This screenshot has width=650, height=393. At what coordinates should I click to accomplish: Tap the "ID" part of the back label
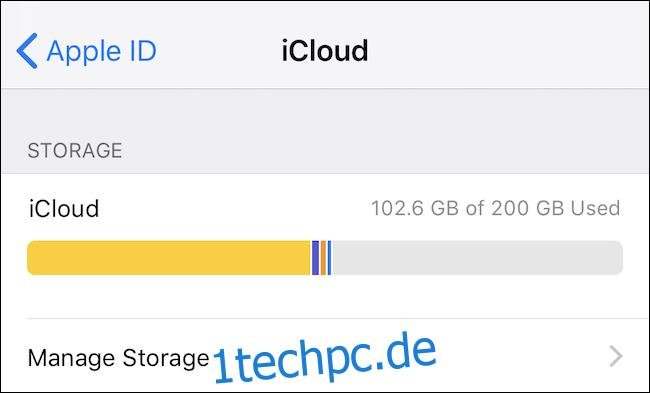[x=142, y=51]
